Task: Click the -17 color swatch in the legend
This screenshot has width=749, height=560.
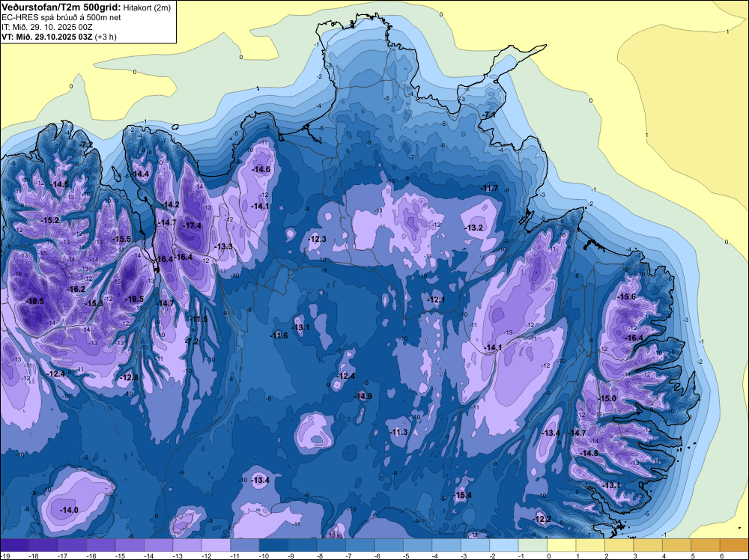Action: pos(72,545)
